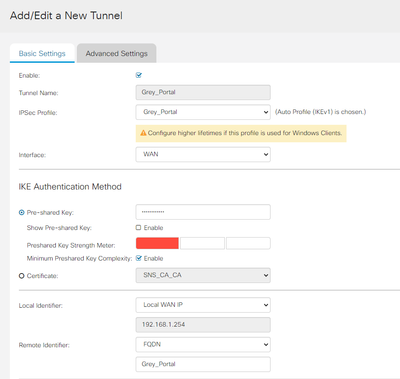Click the Tunnel Name field Grey_Portal

(x=203, y=92)
